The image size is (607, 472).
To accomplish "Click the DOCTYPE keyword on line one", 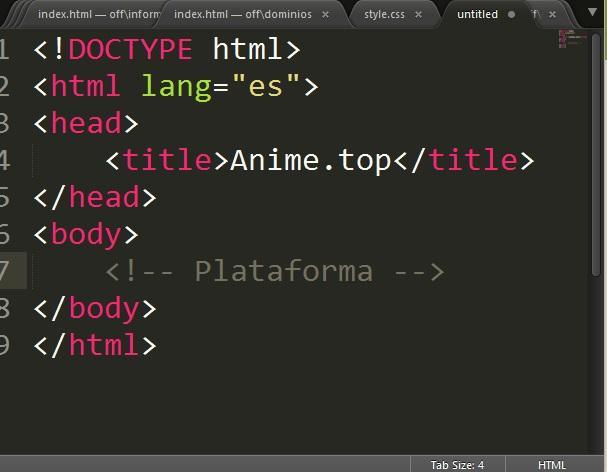I will pos(131,49).
